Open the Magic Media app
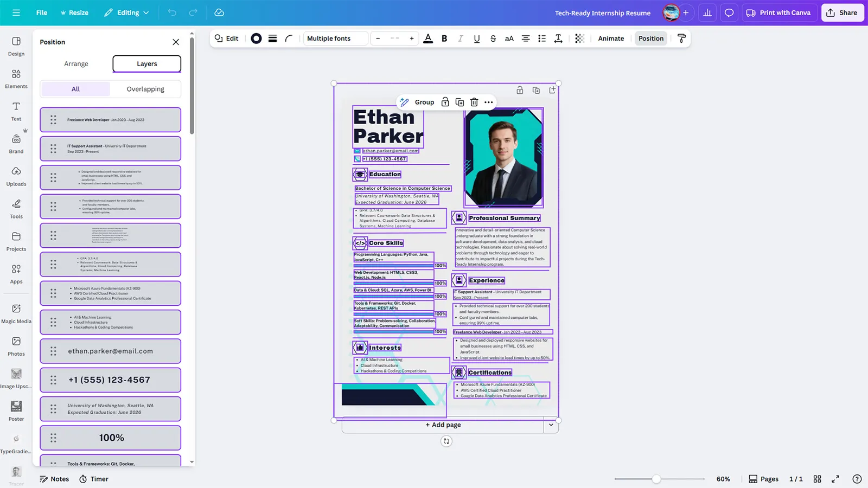 pyautogui.click(x=16, y=313)
